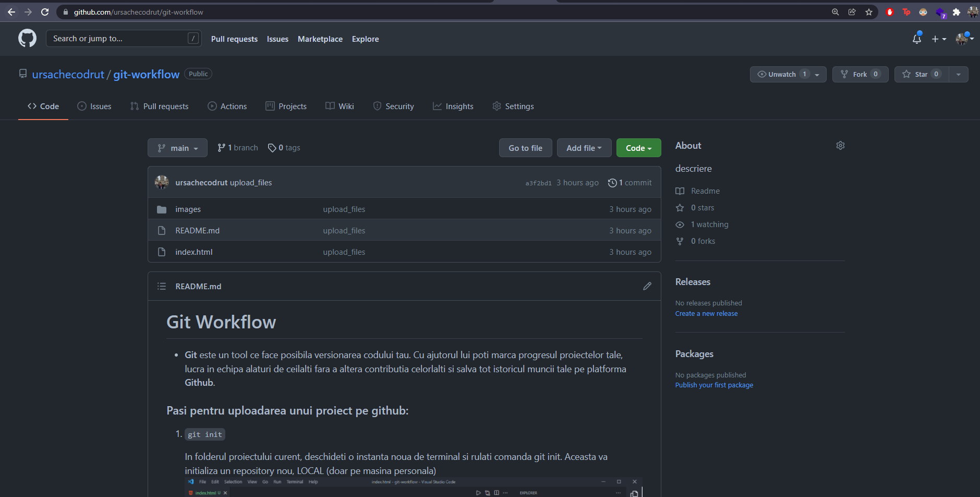The height and width of the screenshot is (497, 980).
Task: Bookmark this page with star icon
Action: click(869, 12)
